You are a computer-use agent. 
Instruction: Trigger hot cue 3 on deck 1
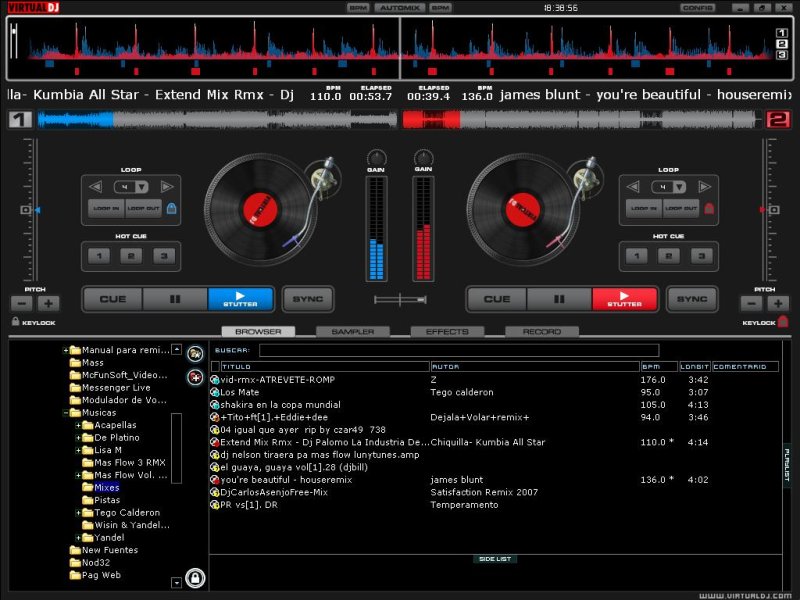point(164,256)
